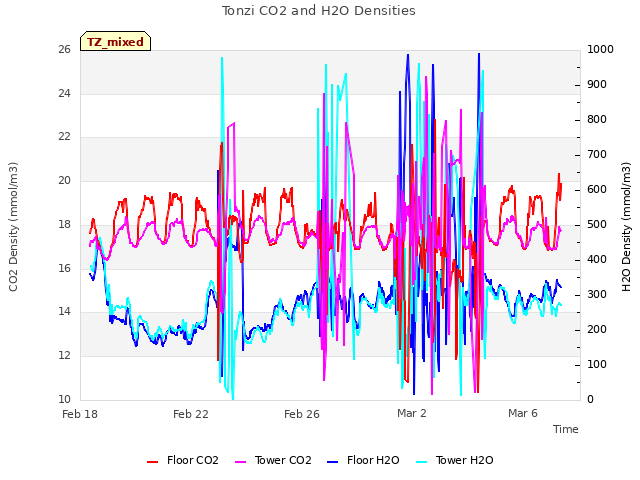Click the Feb 18 x-axis tick label
Image resolution: width=640 pixels, height=480 pixels.
pyautogui.click(x=80, y=414)
